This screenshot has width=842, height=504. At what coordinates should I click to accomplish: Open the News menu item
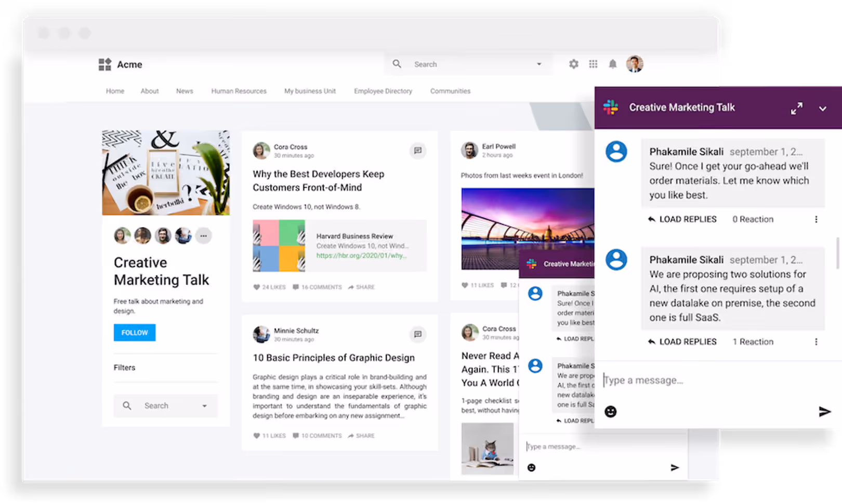[185, 91]
